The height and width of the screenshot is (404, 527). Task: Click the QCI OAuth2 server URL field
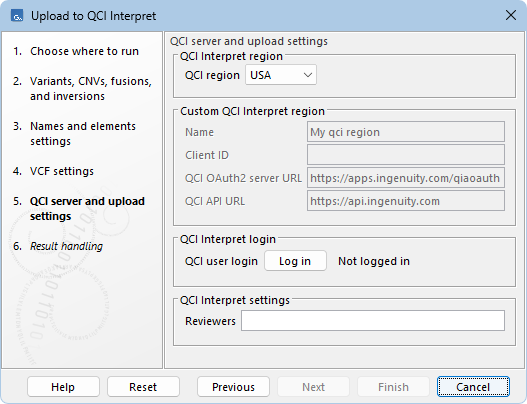point(406,178)
